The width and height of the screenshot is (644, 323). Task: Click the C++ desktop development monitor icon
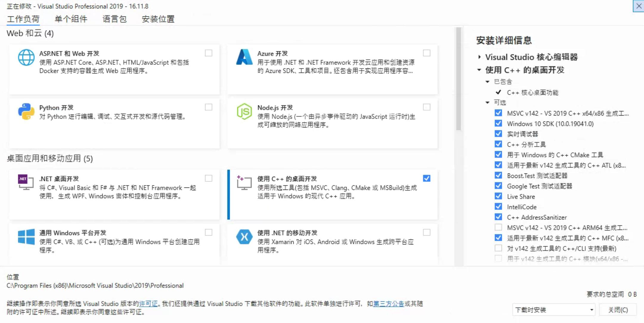(x=244, y=182)
